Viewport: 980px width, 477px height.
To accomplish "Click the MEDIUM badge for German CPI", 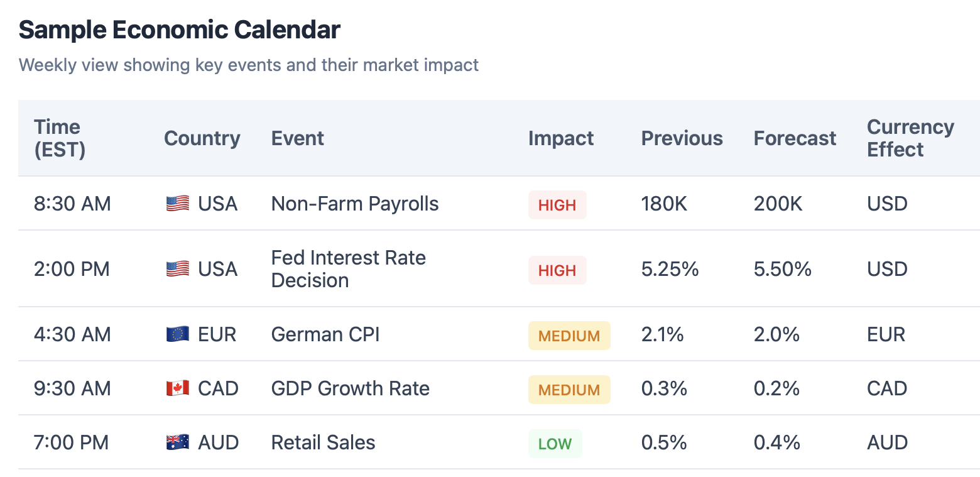I will coord(569,336).
